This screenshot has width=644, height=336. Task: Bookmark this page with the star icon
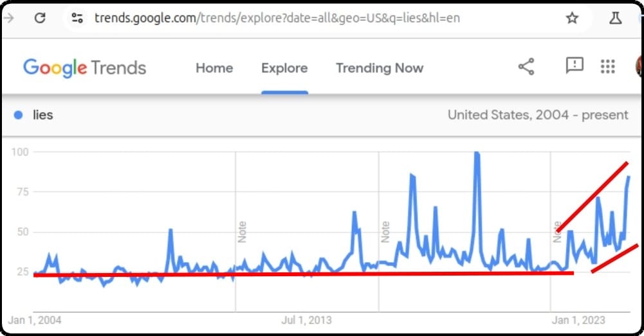coord(572,17)
